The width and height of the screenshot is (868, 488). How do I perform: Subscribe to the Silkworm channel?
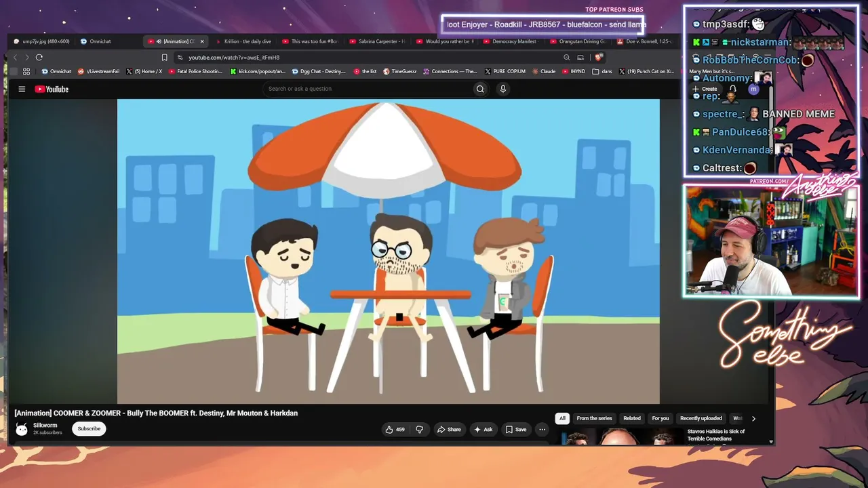(89, 429)
